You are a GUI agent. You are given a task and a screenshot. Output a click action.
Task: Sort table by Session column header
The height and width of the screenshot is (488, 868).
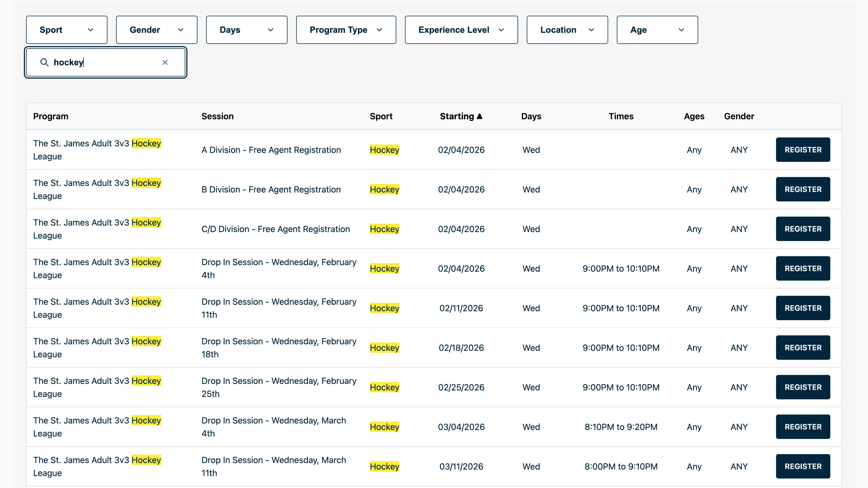[217, 116]
